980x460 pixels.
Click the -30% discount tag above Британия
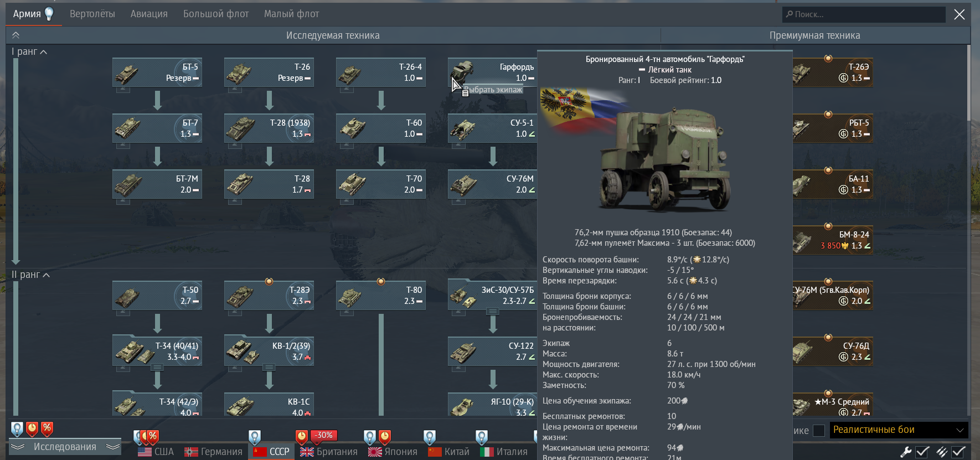324,435
